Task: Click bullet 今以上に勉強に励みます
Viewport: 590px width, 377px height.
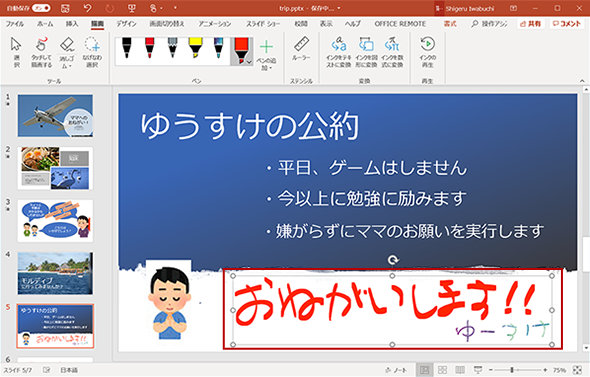Action: (x=366, y=198)
